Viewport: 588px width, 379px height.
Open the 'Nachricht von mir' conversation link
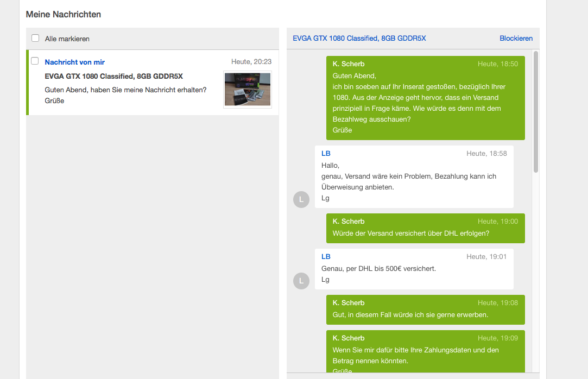[74, 62]
